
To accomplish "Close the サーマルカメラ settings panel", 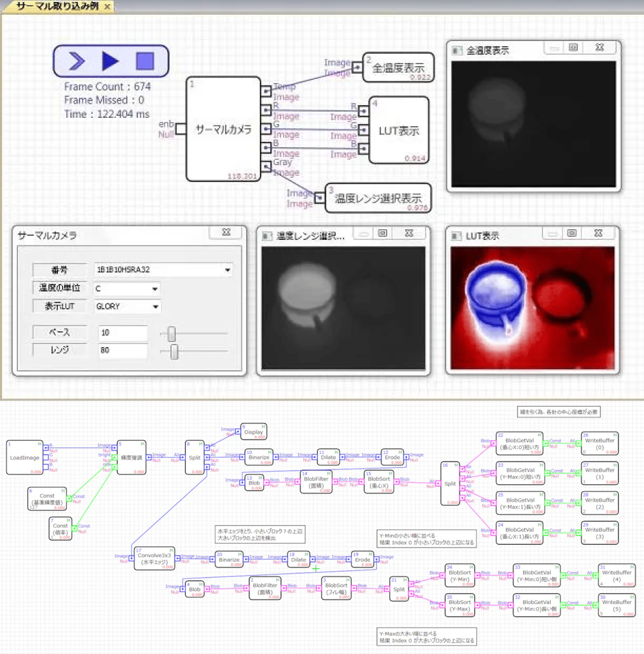I will [x=226, y=232].
